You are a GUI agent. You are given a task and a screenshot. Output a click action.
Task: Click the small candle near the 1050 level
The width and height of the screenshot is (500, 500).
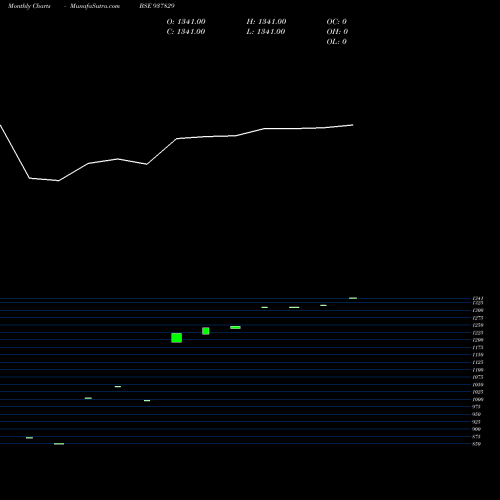(118, 386)
